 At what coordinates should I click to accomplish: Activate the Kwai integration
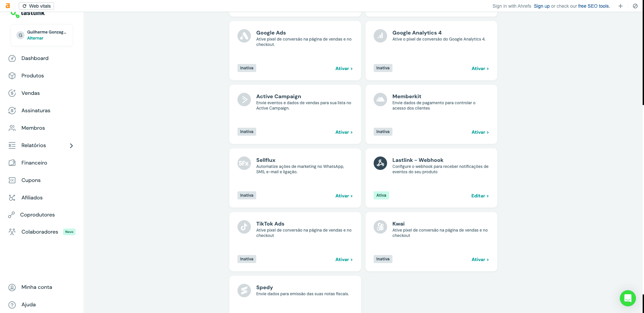tap(480, 260)
